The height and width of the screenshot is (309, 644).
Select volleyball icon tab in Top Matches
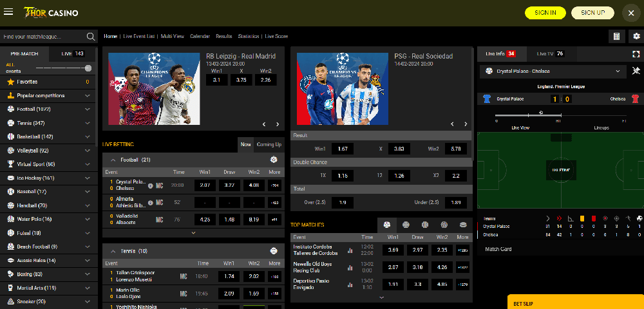tap(444, 225)
